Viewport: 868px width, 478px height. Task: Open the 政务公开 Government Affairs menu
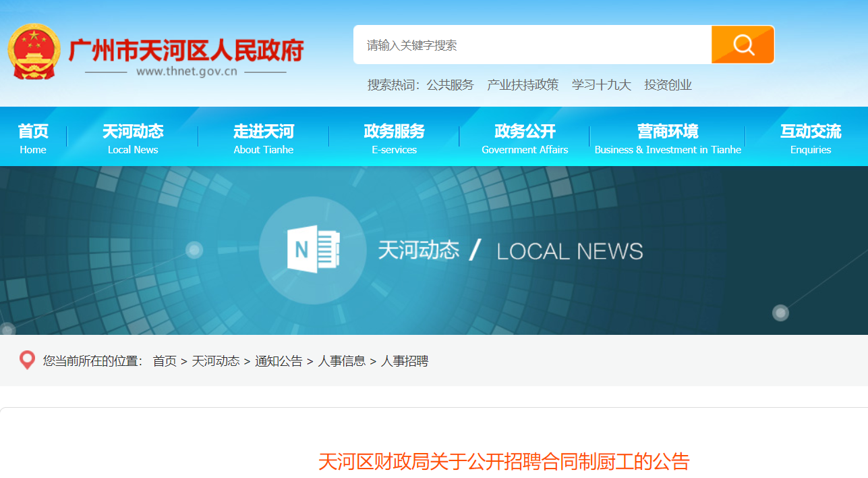click(525, 138)
